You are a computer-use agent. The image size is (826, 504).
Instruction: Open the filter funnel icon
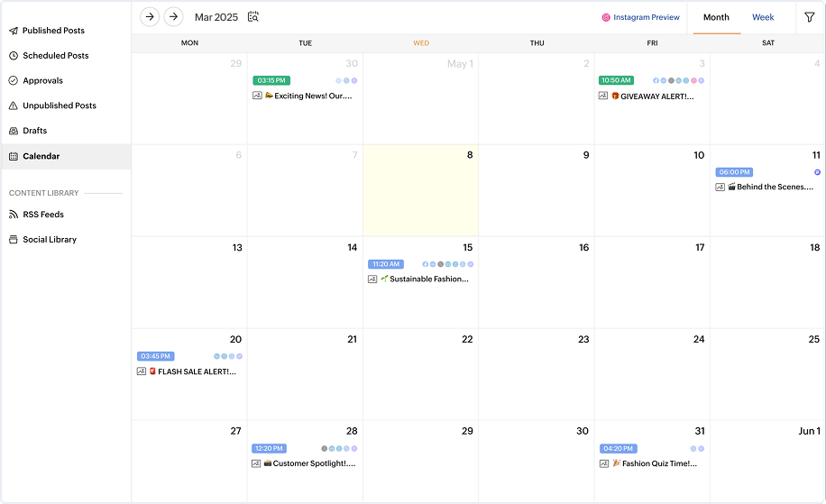tap(810, 17)
